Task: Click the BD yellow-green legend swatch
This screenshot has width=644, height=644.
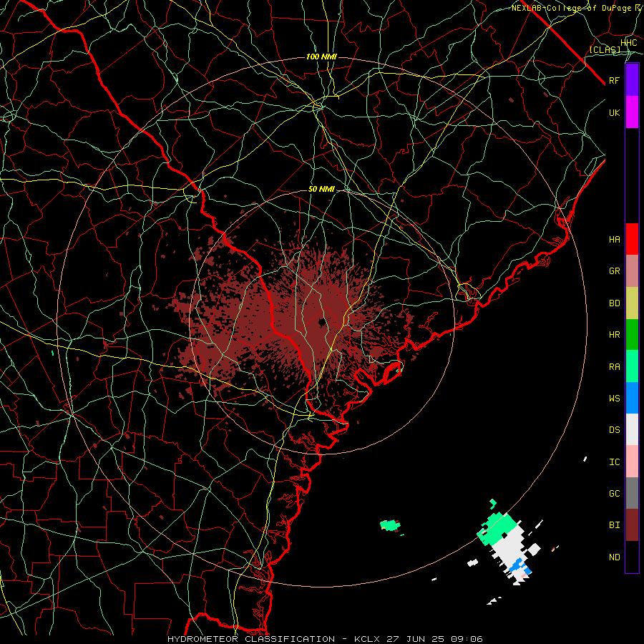Action: click(x=632, y=303)
